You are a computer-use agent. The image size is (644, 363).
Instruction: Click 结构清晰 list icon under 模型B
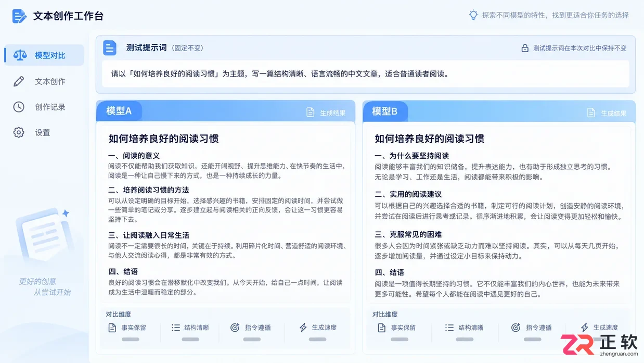coord(449,328)
